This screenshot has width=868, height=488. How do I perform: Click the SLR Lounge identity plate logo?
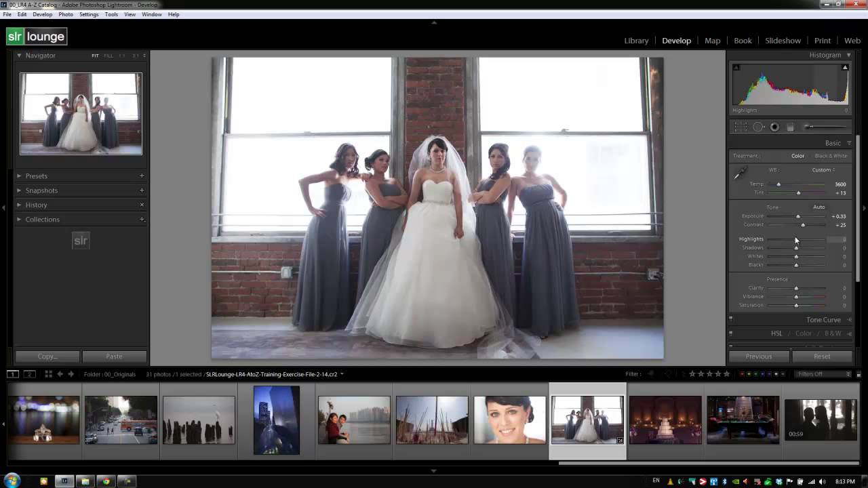(x=37, y=37)
